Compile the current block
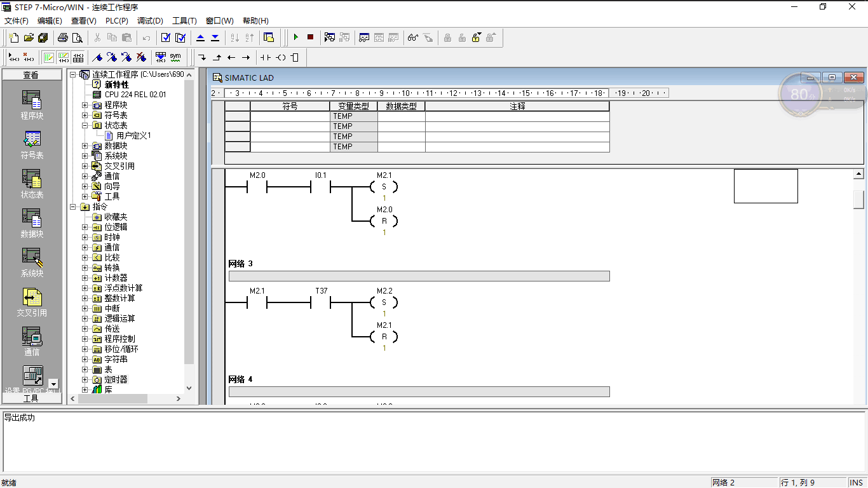868x488 pixels. coord(166,37)
